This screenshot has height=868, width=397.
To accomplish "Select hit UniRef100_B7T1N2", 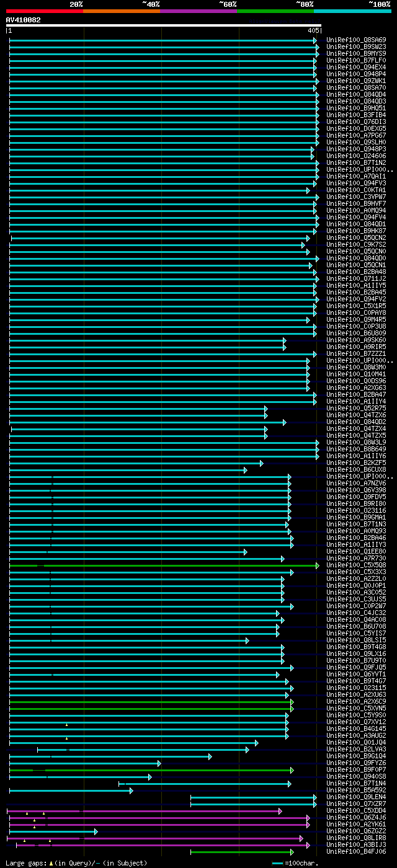I will pyautogui.click(x=356, y=163).
